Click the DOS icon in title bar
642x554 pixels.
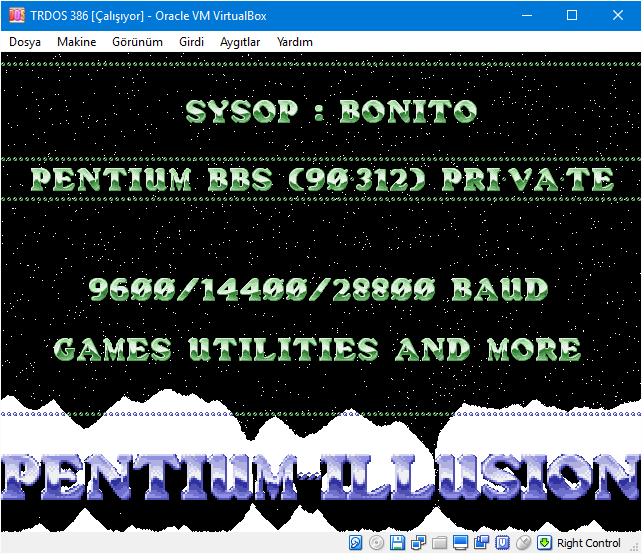pos(17,16)
